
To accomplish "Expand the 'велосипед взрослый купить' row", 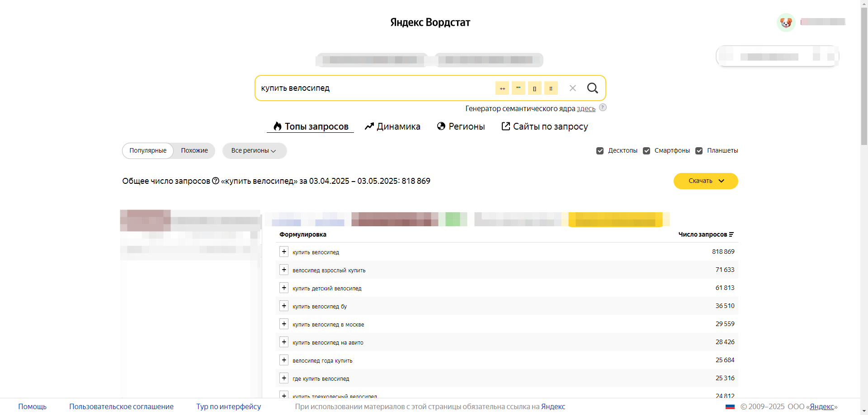I will pos(284,270).
